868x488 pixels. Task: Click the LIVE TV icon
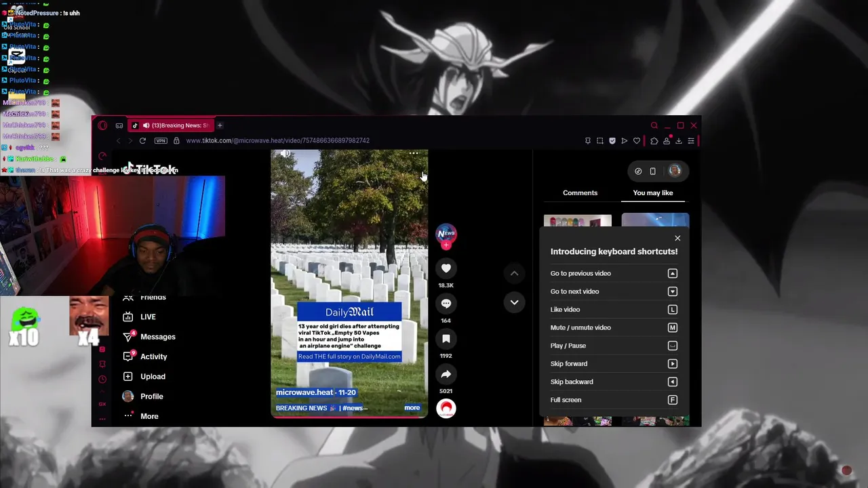tap(127, 317)
